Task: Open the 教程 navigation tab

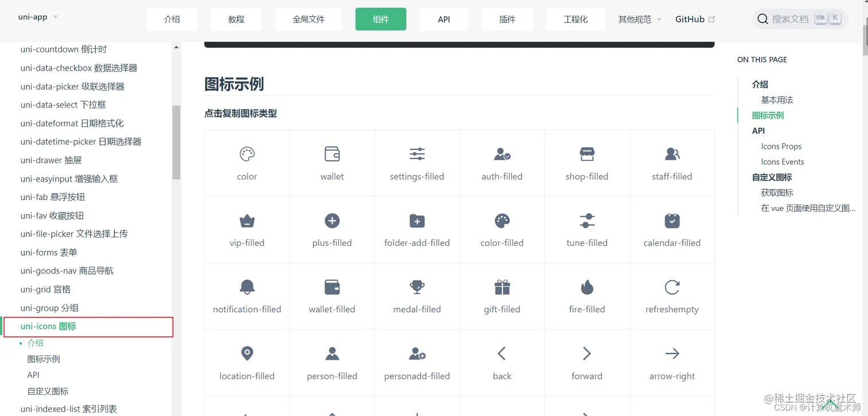Action: [x=237, y=19]
